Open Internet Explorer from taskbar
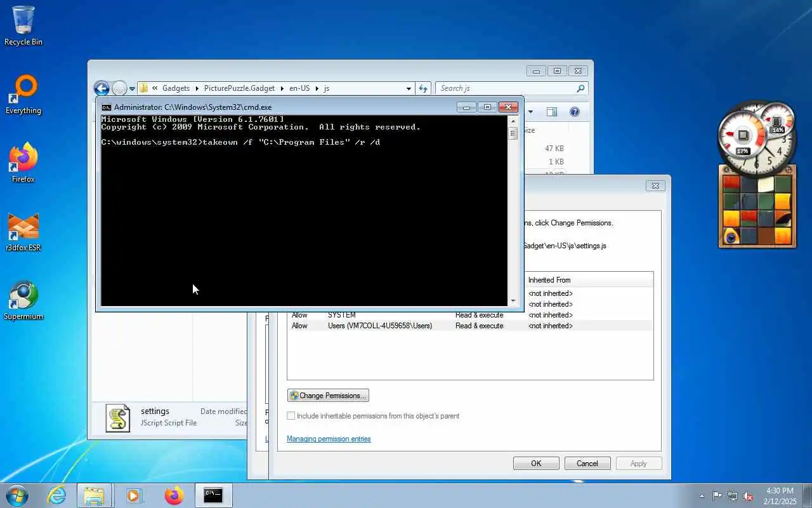This screenshot has width=812, height=508. point(57,495)
